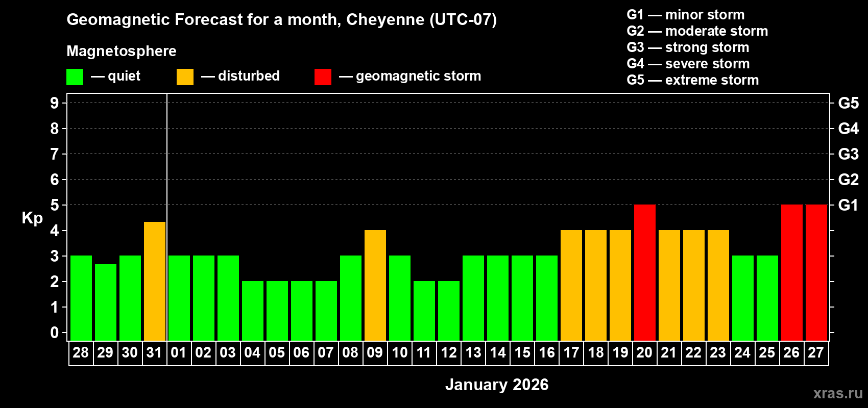This screenshot has width=868, height=408.
Task: Click the red geomagnetic storm legend swatch
Action: (x=323, y=77)
